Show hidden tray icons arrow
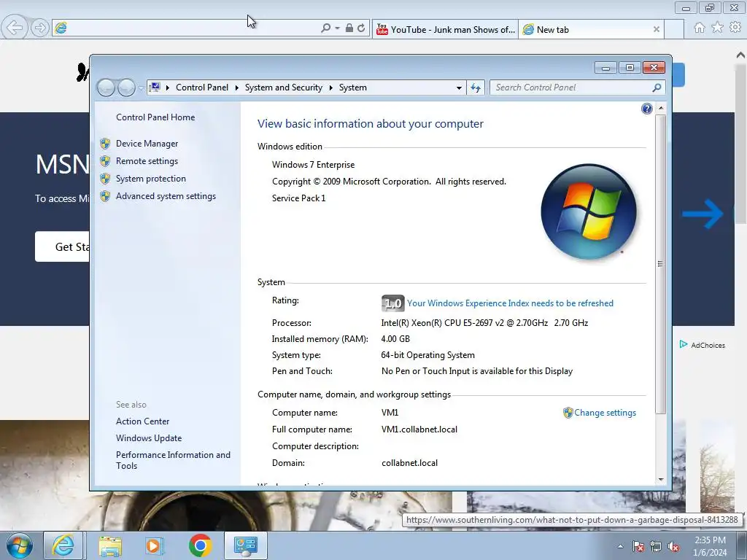This screenshot has height=560, width=747. click(620, 546)
